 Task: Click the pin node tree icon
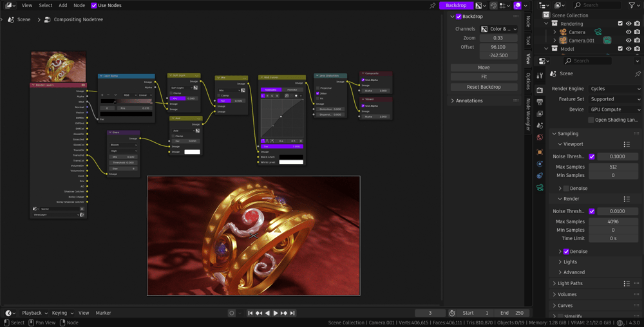pos(432,5)
